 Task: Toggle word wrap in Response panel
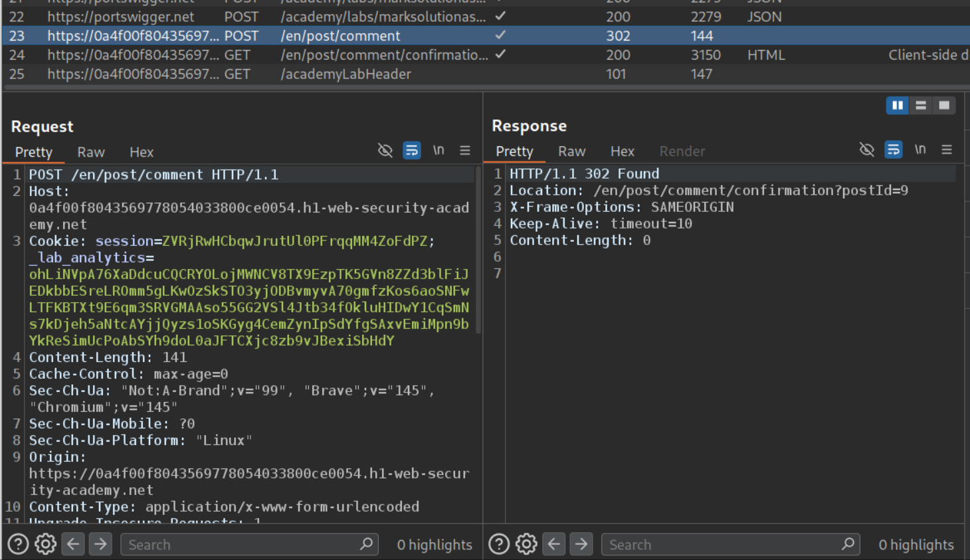(x=893, y=150)
